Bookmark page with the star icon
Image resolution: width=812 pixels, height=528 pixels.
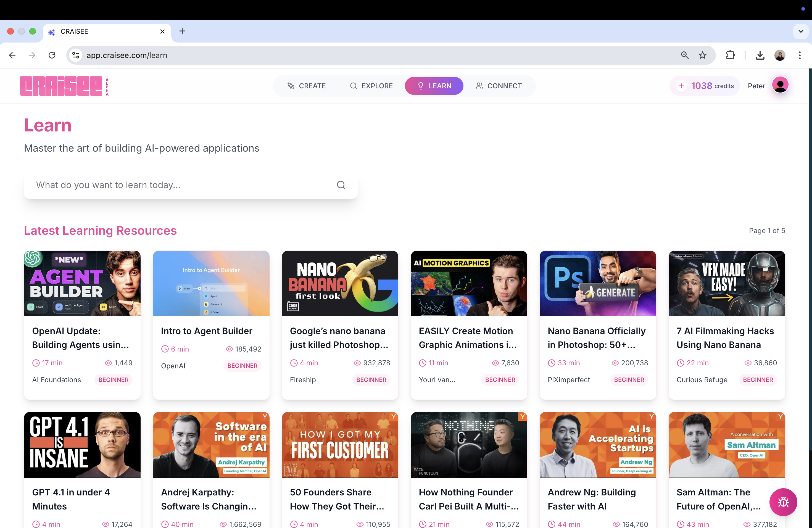[702, 55]
